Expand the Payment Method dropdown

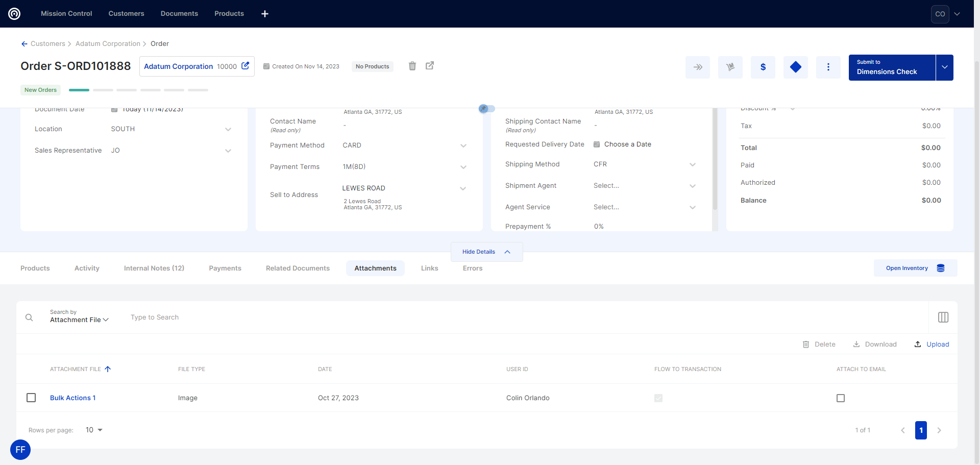(463, 145)
